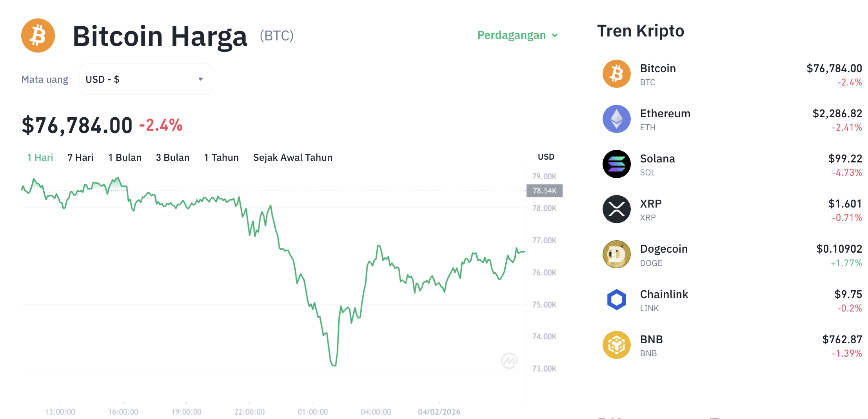
Task: Select the Solana icon in Tren Kripto
Action: point(616,164)
